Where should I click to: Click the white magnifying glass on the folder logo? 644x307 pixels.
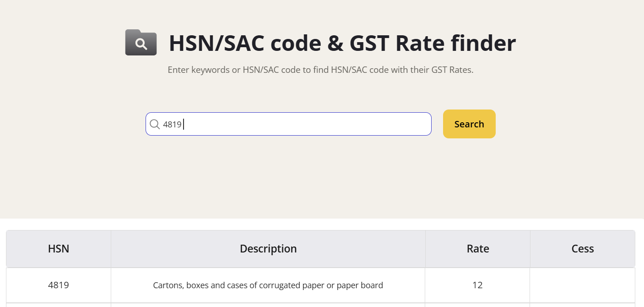pyautogui.click(x=141, y=44)
